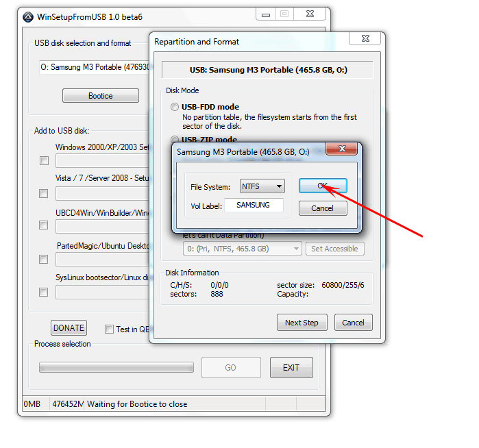Close the WinSetupFromUSB main window
The height and width of the screenshot is (448, 479).
(x=310, y=14)
